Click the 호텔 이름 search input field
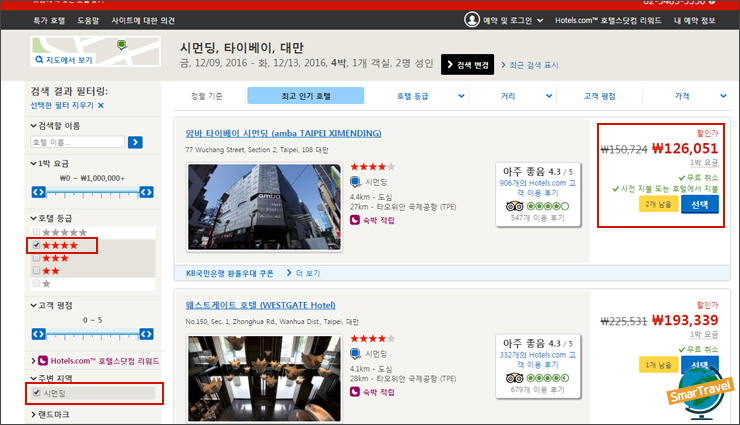 [77, 142]
